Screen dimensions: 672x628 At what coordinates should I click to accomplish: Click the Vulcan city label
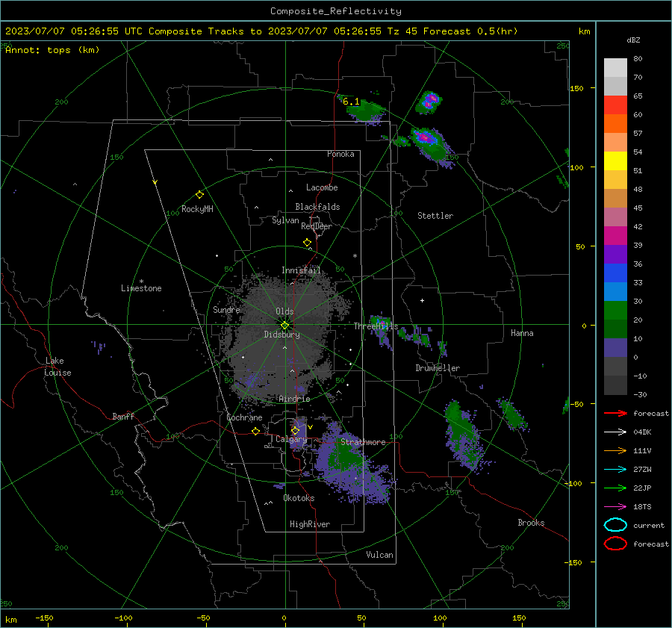point(379,555)
